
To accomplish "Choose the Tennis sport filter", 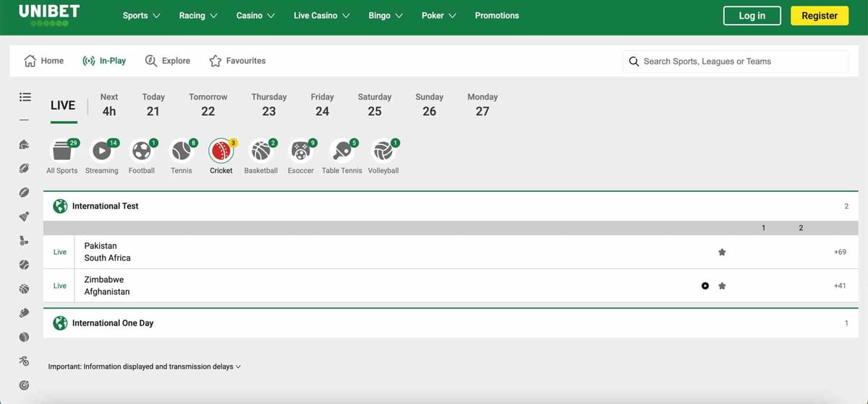I will (x=182, y=156).
